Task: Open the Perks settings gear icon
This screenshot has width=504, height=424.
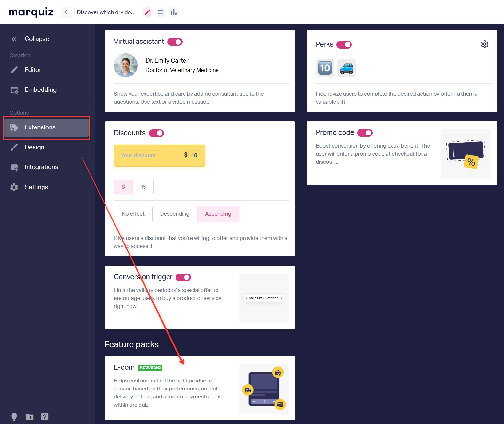Action: click(484, 44)
